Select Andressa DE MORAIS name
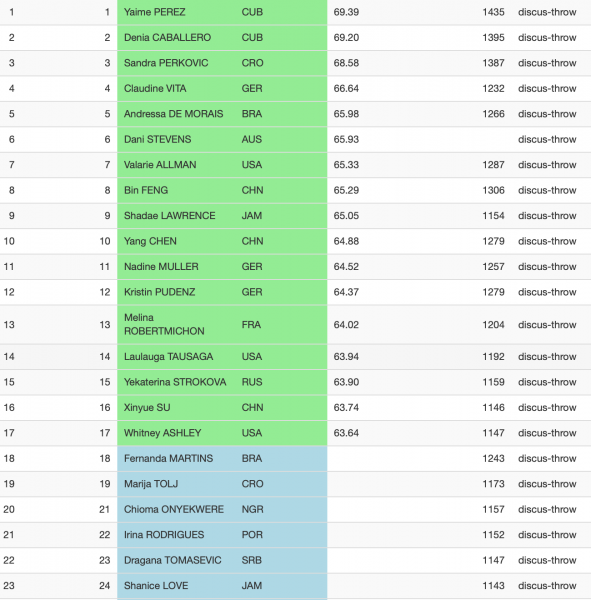Image resolution: width=591 pixels, height=600 pixels. [173, 114]
